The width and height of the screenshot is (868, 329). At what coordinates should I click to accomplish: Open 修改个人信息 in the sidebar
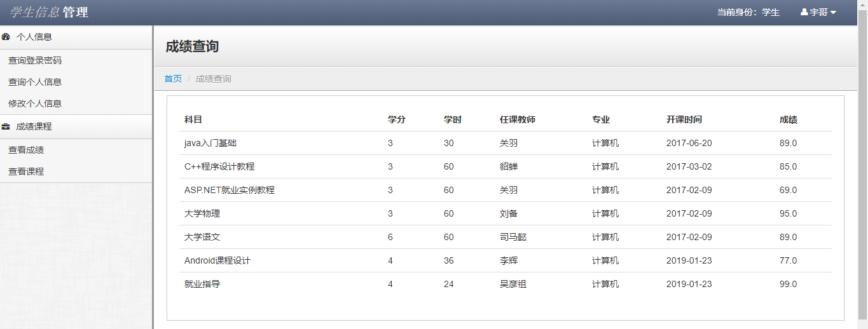point(35,104)
